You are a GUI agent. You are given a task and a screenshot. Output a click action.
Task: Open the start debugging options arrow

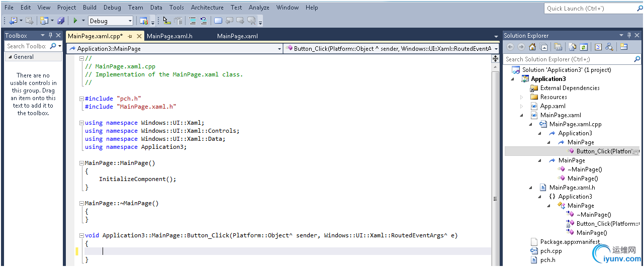[x=83, y=21]
